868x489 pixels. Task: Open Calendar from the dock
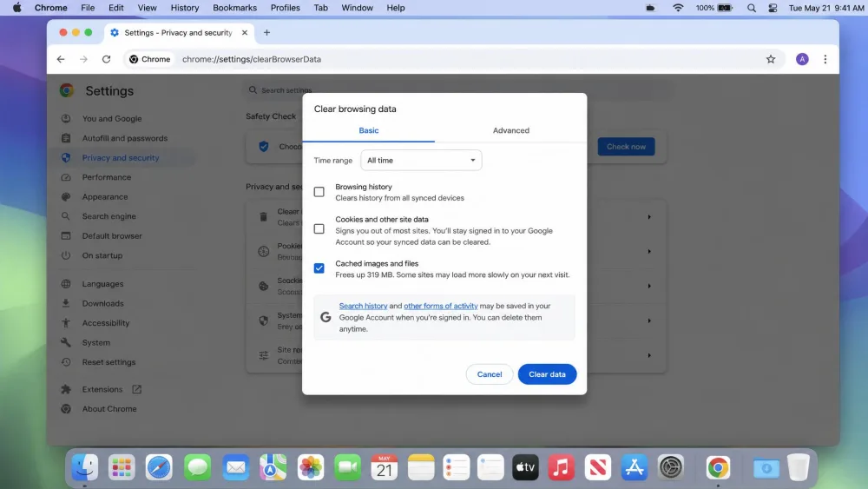[385, 467]
